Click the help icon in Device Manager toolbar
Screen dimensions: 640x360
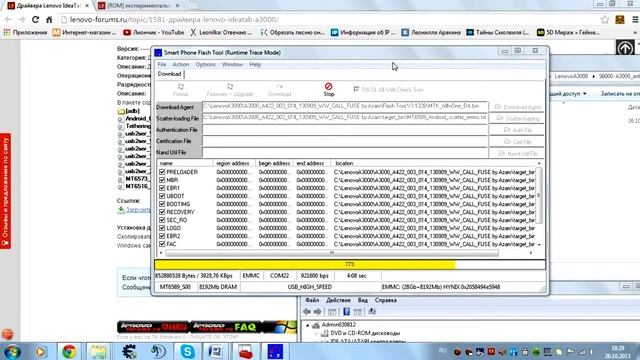(x=346, y=312)
